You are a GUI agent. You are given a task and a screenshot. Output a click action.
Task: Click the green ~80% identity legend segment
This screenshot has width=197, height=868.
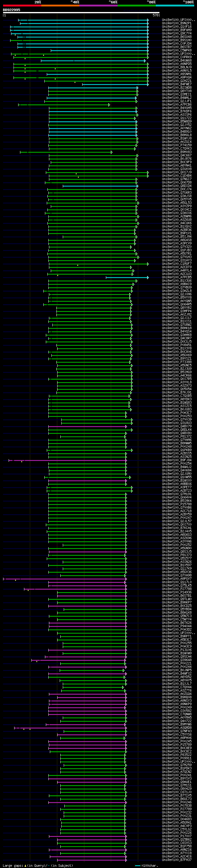click(x=137, y=6)
